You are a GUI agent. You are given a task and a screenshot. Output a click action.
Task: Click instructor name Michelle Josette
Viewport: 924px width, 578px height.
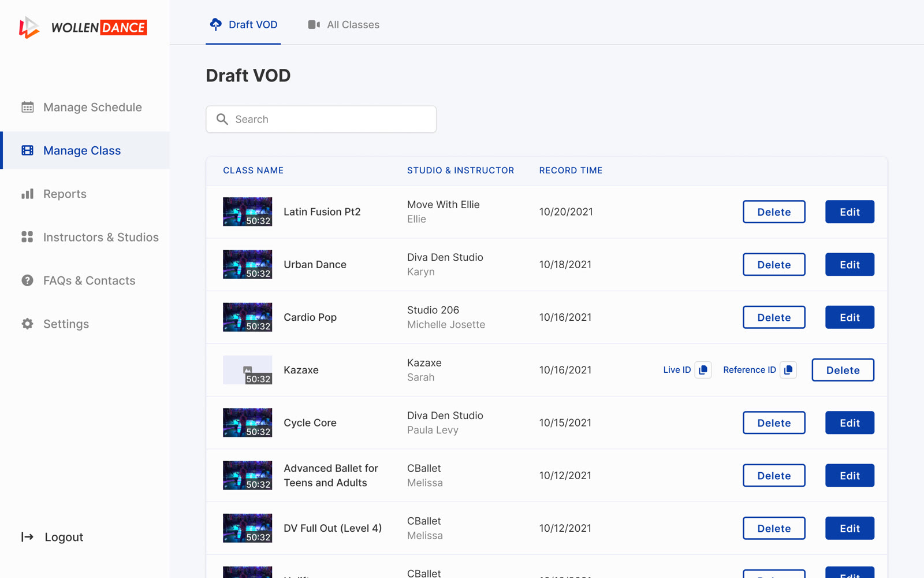446,325
